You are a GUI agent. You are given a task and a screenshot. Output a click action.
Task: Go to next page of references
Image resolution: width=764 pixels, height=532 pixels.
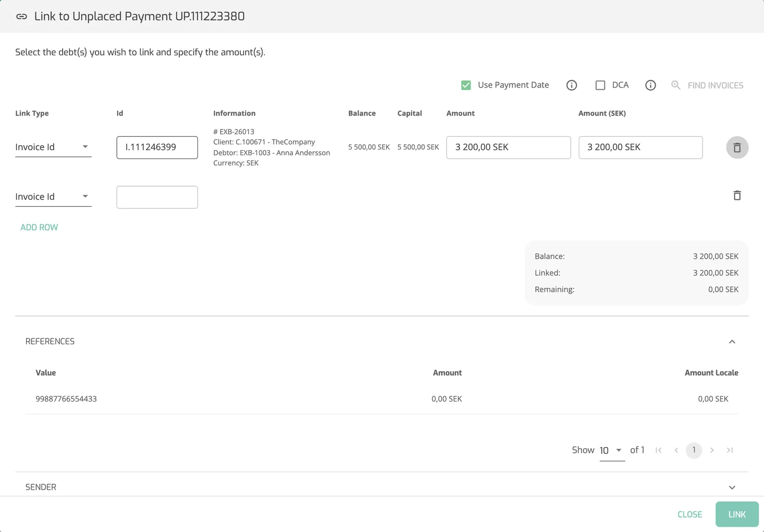tap(712, 450)
